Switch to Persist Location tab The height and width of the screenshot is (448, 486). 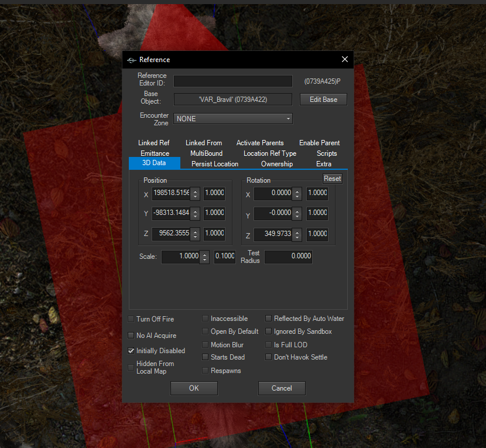(x=215, y=164)
